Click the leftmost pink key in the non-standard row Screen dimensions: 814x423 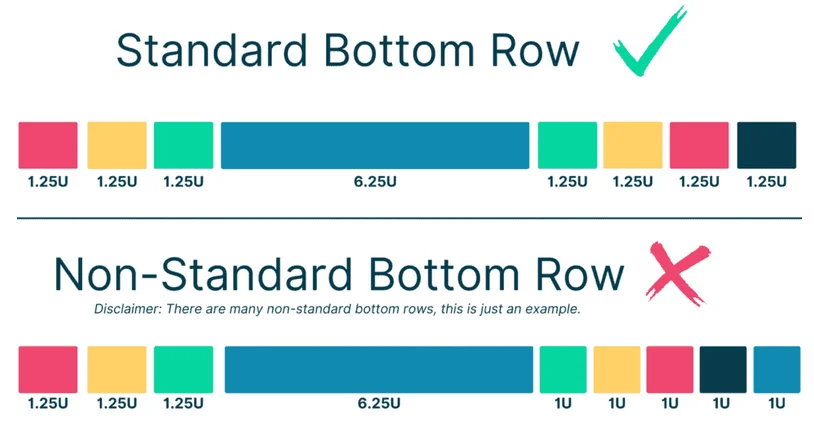pyautogui.click(x=48, y=369)
